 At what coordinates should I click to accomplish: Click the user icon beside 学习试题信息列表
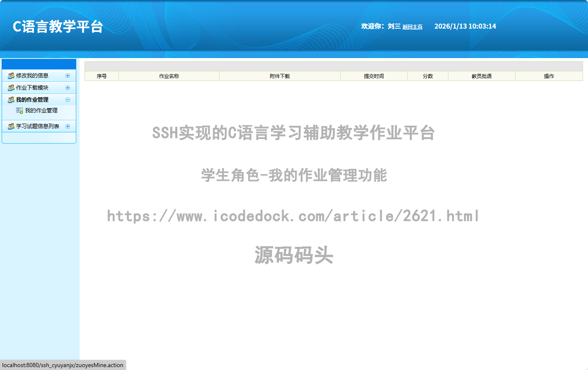click(11, 127)
